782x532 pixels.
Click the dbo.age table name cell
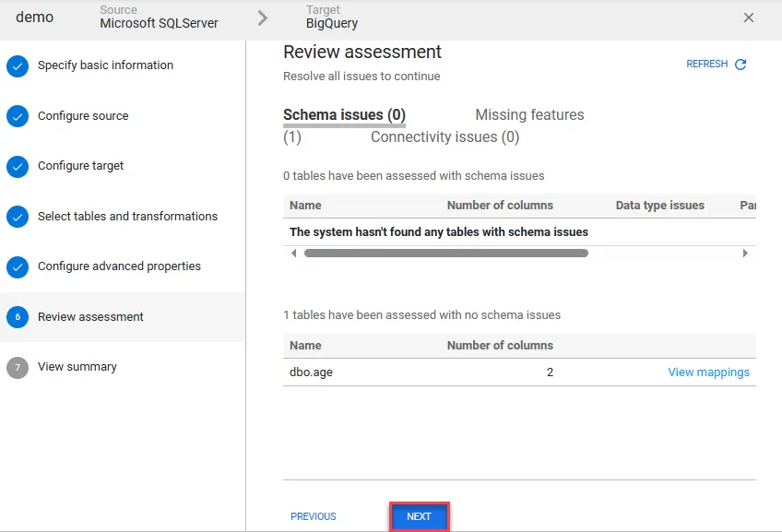click(x=311, y=372)
